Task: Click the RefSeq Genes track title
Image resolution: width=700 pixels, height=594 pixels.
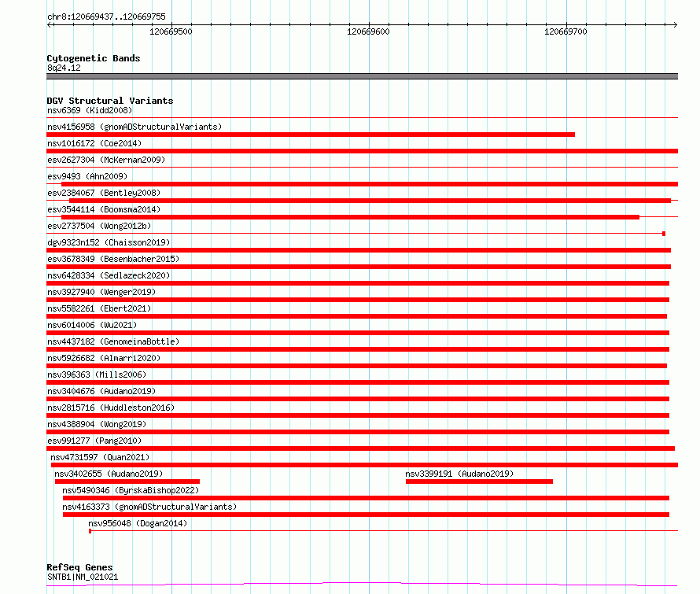Action: (x=79, y=567)
